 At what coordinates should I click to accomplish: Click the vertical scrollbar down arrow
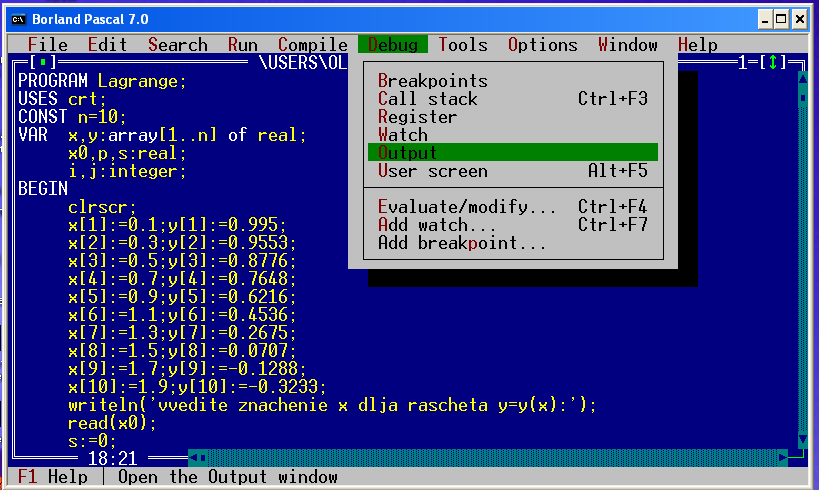[x=803, y=440]
